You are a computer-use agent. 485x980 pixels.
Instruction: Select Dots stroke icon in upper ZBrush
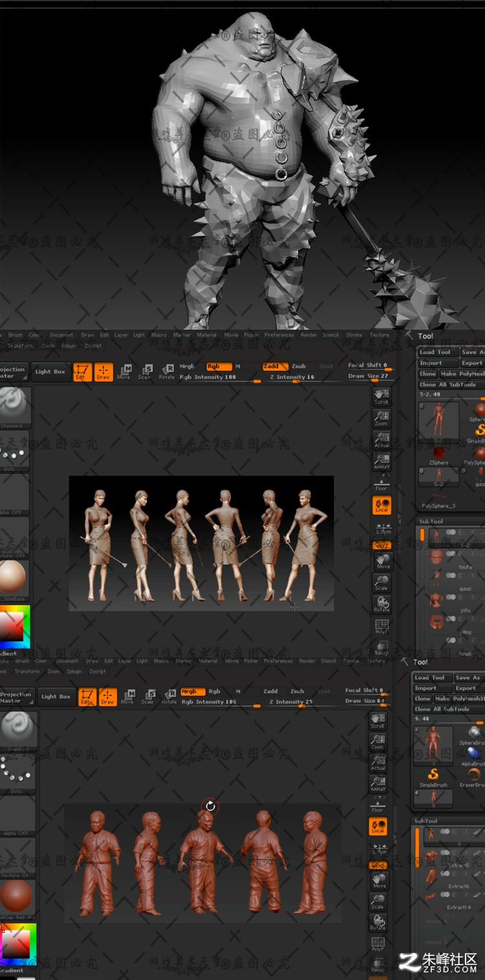click(14, 451)
